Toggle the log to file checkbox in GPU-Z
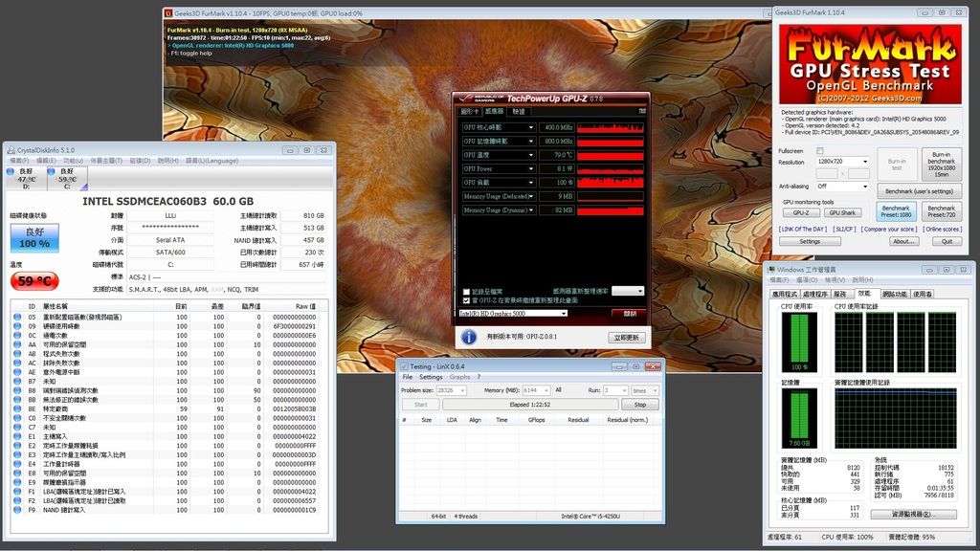980x551 pixels. pos(466,292)
